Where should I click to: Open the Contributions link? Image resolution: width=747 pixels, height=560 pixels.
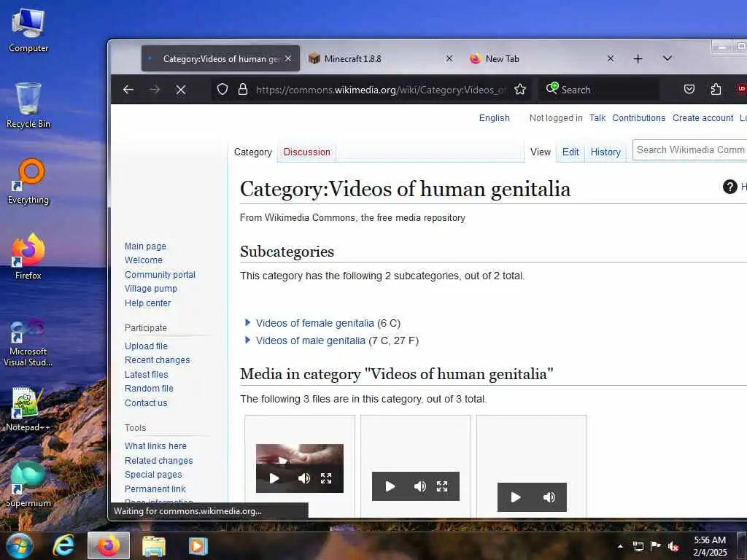click(638, 118)
